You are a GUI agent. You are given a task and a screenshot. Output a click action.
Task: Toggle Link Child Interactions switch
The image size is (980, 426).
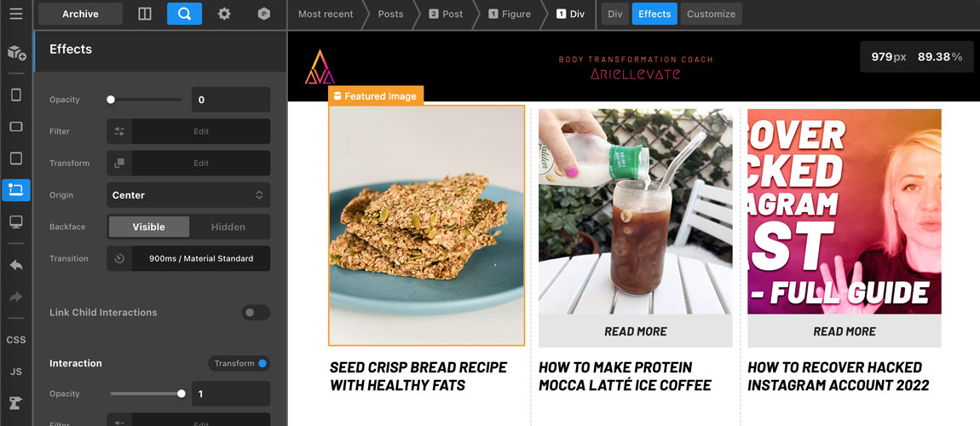point(257,313)
